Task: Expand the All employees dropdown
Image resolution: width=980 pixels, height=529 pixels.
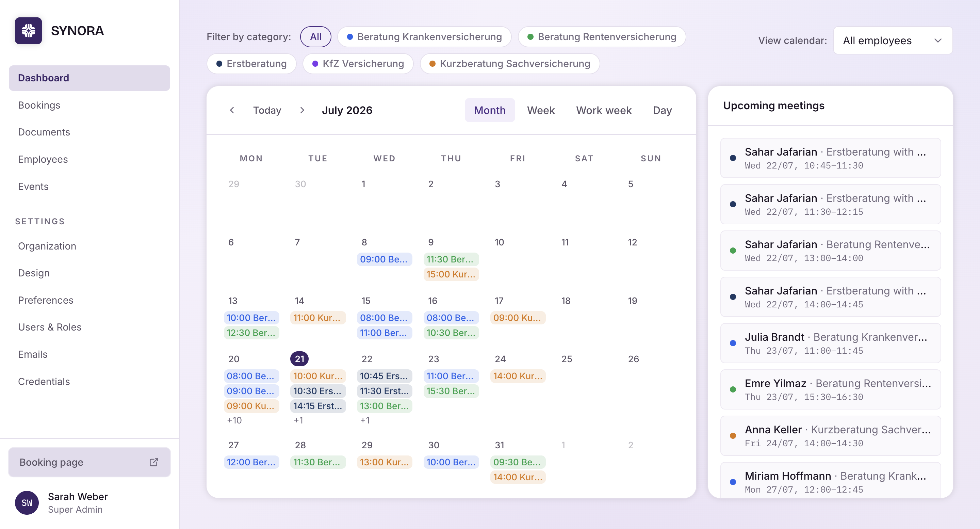Action: (x=893, y=41)
